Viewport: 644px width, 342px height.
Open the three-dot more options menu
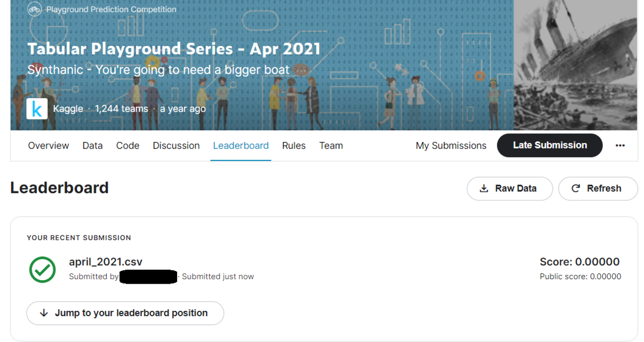[620, 145]
